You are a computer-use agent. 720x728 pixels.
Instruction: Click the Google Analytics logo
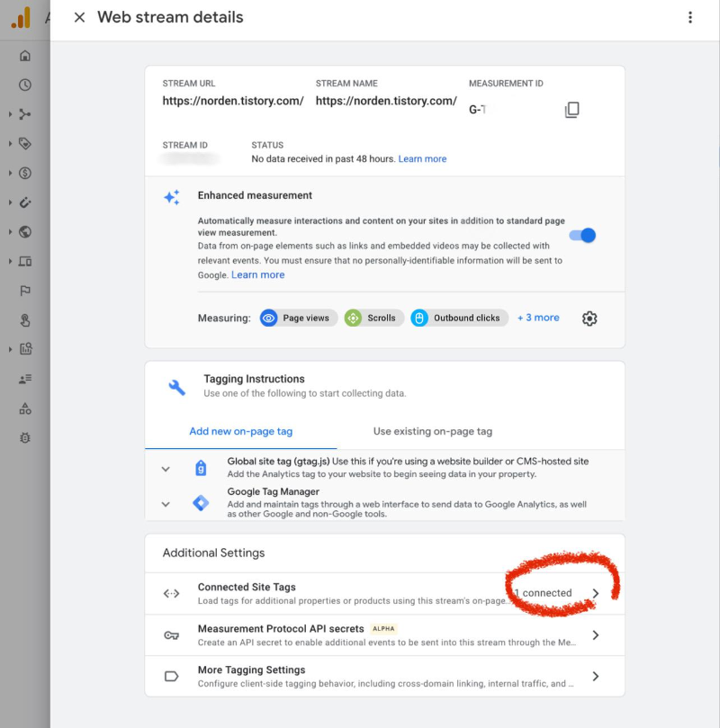pos(21,18)
